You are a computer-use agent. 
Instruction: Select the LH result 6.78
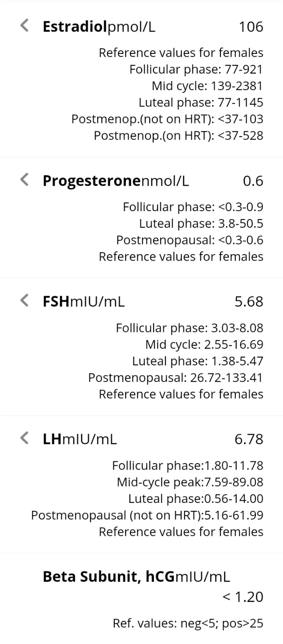tap(249, 439)
